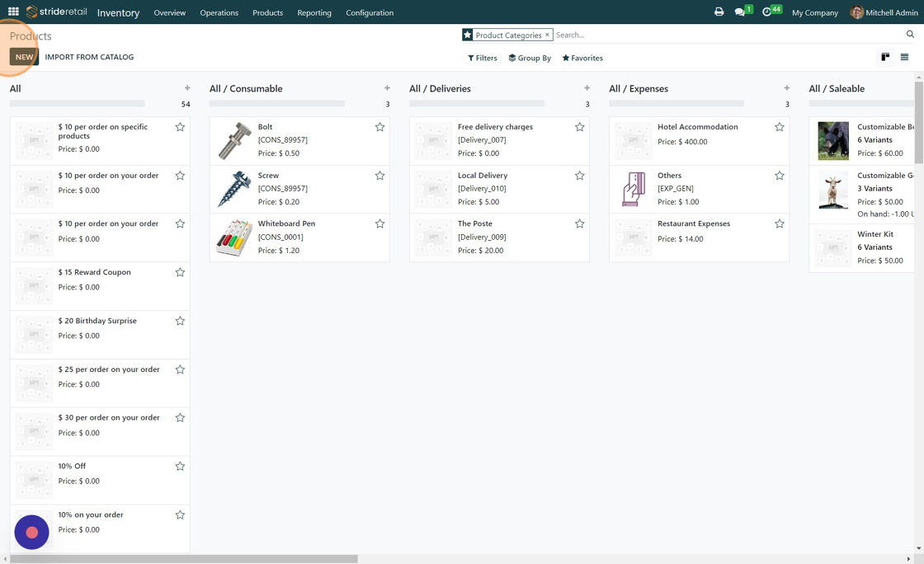Open the 10% on your order product
This screenshot has width=924, height=564.
(x=100, y=529)
